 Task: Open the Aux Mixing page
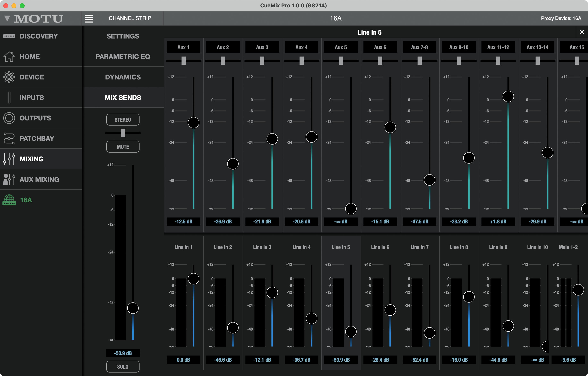41,179
